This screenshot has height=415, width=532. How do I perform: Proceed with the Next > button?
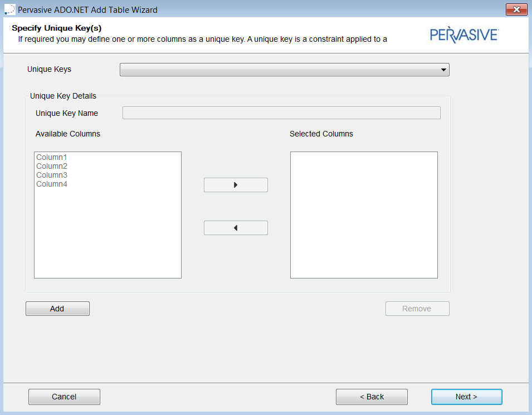(466, 397)
